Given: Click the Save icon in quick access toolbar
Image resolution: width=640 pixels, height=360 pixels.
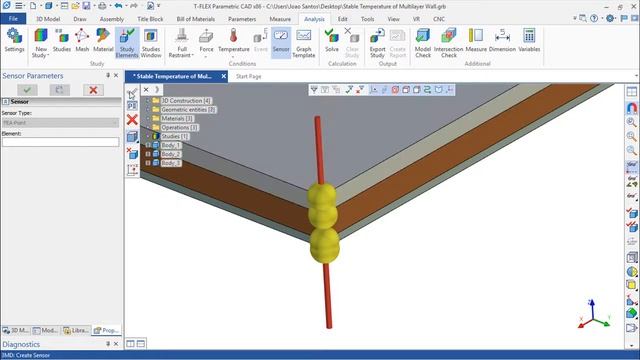Looking at the screenshot, I should coord(87,6).
